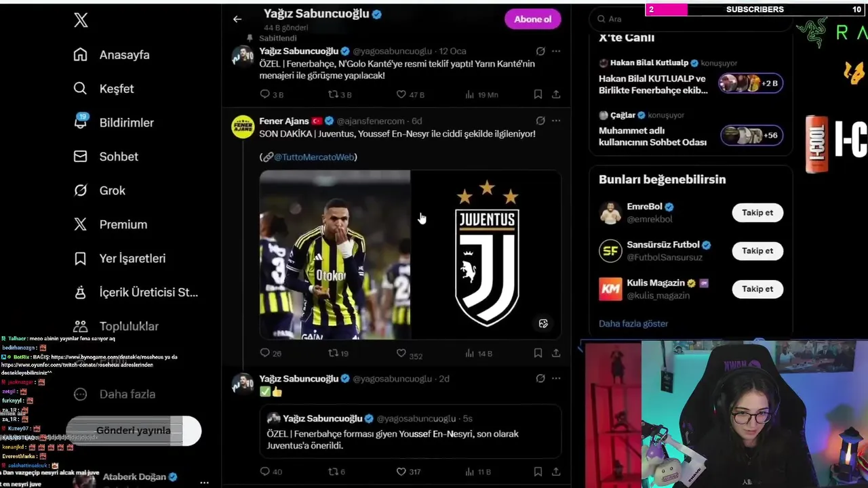
Task: Follow Sansürsüz Futbol account
Action: click(x=757, y=251)
